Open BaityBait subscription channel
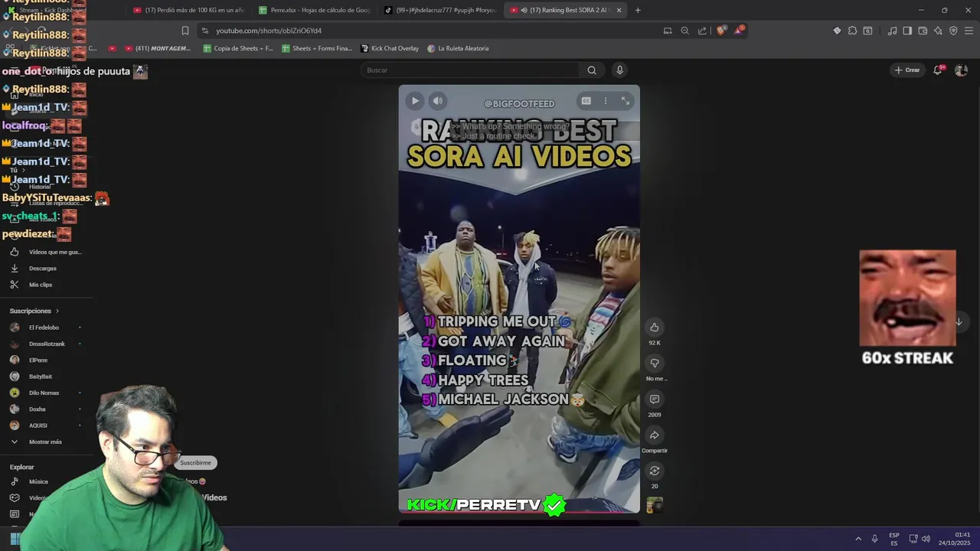Viewport: 980px width, 551px height. [46, 377]
